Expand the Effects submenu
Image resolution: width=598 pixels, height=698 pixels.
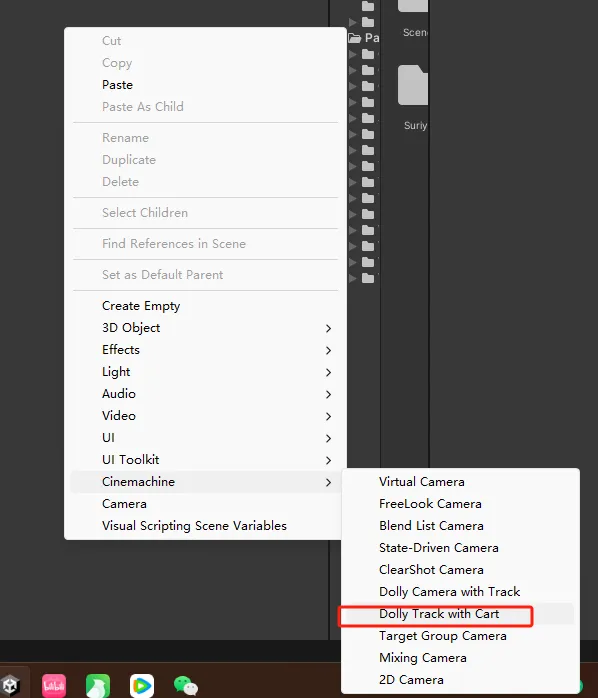(205, 349)
